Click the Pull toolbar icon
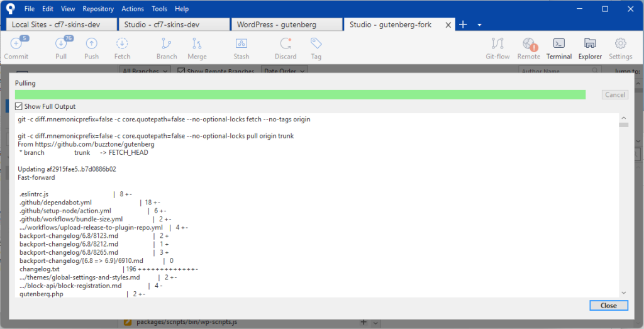Image resolution: width=644 pixels, height=329 pixels. pyautogui.click(x=61, y=44)
